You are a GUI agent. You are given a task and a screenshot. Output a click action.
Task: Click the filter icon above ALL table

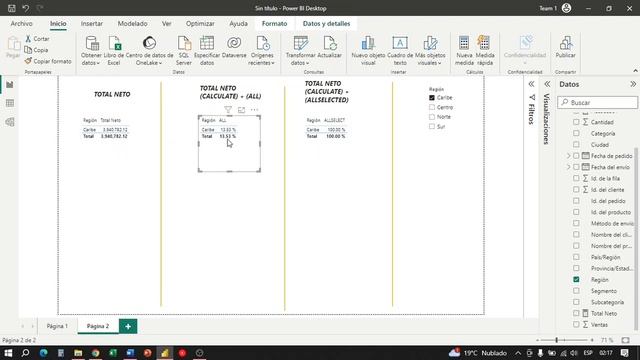click(228, 109)
